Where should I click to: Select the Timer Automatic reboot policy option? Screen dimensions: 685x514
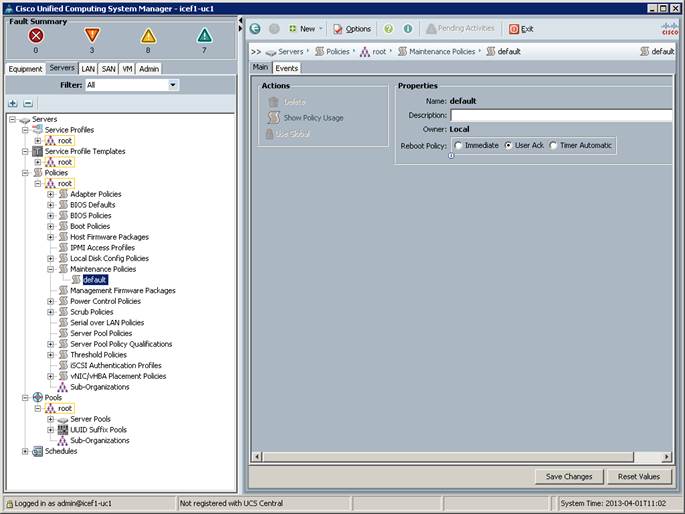click(554, 145)
